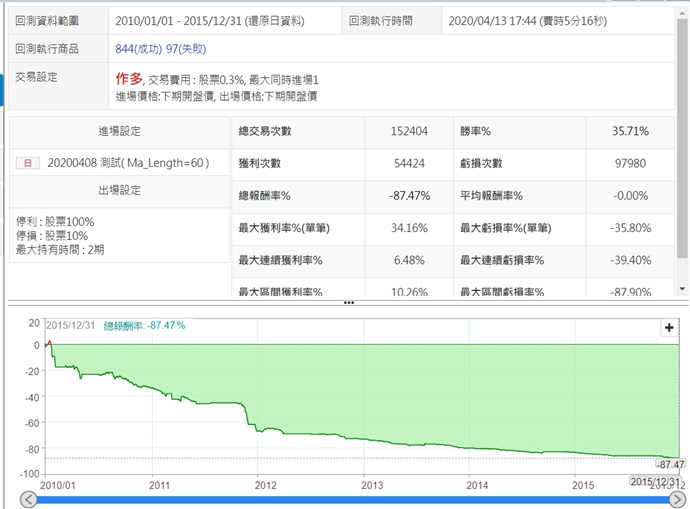690x509 pixels.
Task: Click the 虧損次數 value 97980
Action: pos(630,163)
